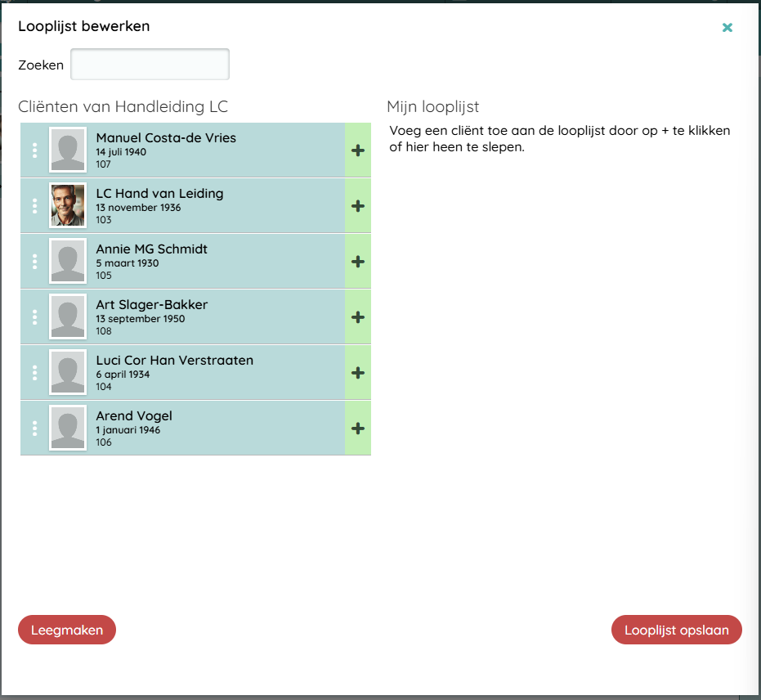Save with Looplijst opslaan button
The image size is (761, 700).
pyautogui.click(x=676, y=630)
